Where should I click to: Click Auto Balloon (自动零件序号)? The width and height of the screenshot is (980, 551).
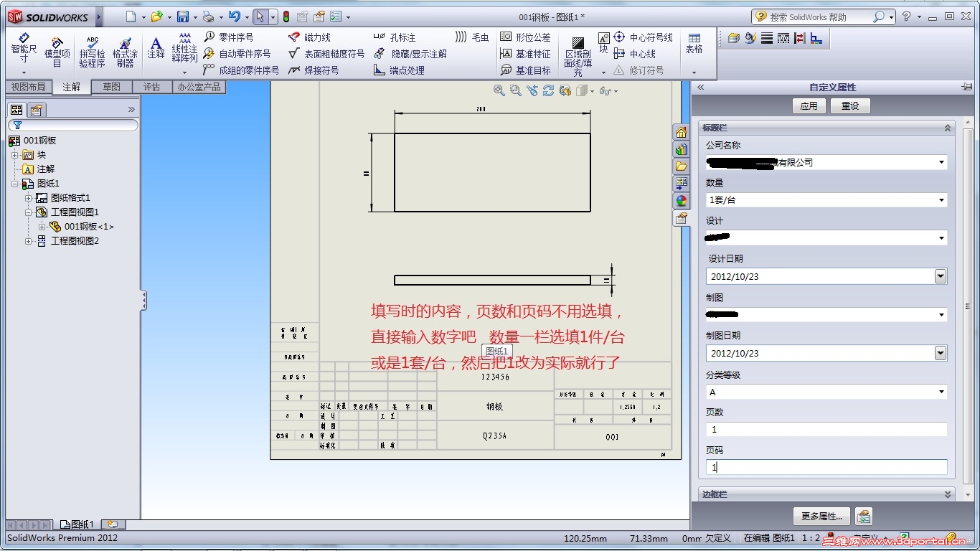pos(237,54)
